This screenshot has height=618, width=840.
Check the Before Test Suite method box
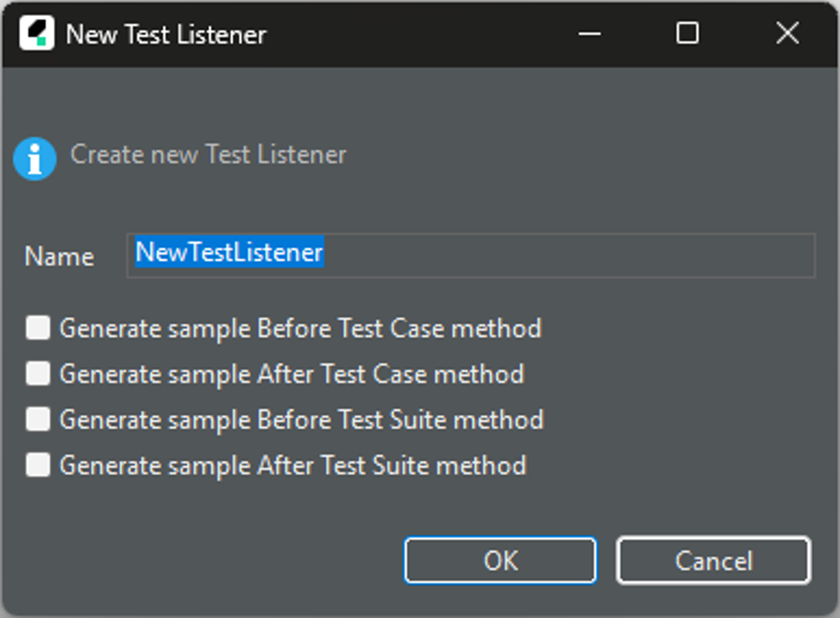38,419
